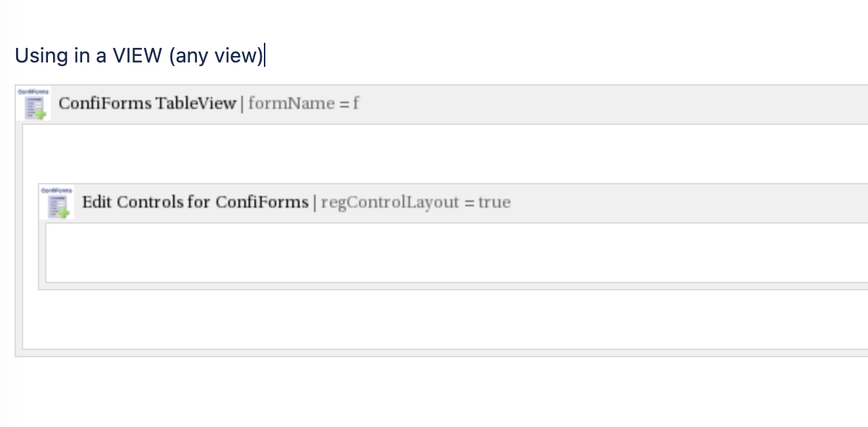Click the Edit Controls for ConfiForms macro icon
868x427 pixels.
point(58,203)
